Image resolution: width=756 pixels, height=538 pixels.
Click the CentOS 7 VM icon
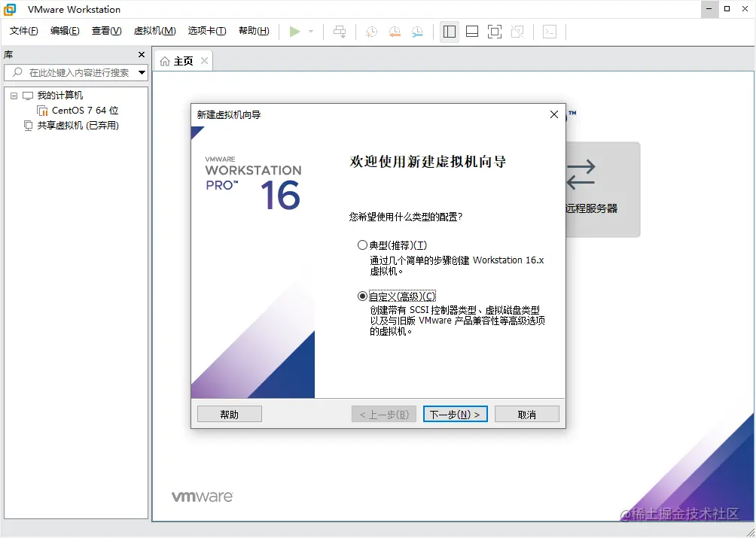[x=42, y=111]
